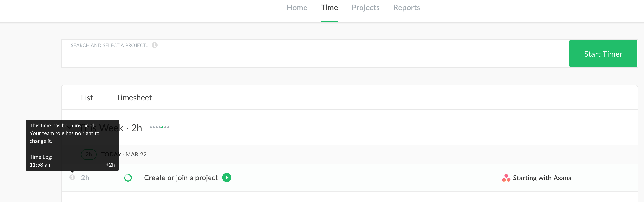The width and height of the screenshot is (644, 202).
Task: Switch to the Timesheet view tab
Action: tap(134, 98)
